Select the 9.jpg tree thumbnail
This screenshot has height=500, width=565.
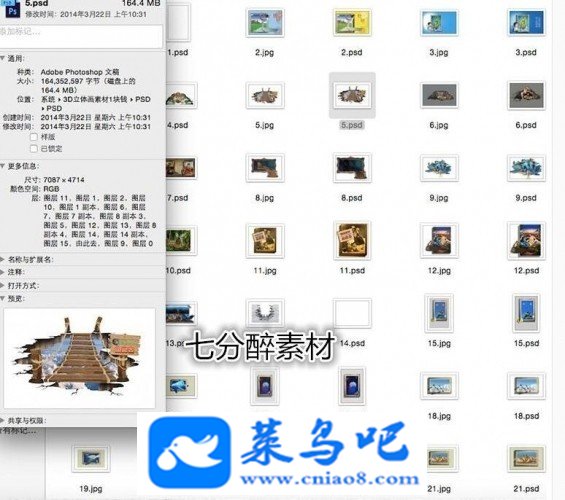tap(439, 168)
